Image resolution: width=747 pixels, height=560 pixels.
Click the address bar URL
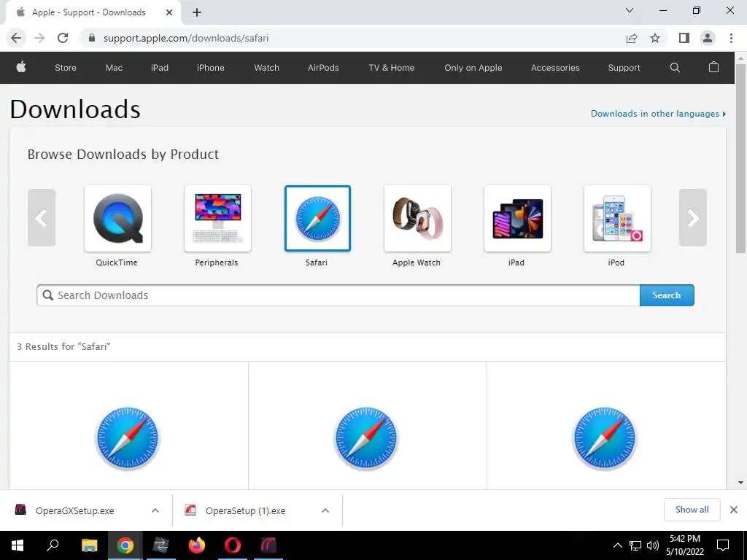(186, 38)
